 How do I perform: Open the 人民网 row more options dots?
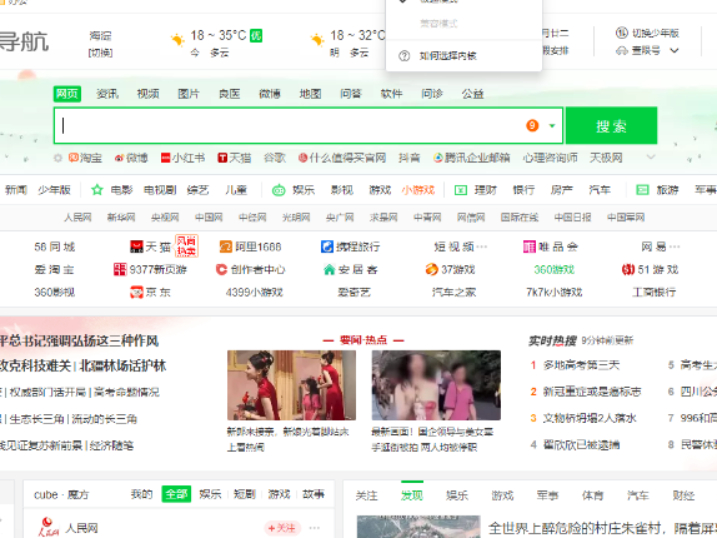314,528
